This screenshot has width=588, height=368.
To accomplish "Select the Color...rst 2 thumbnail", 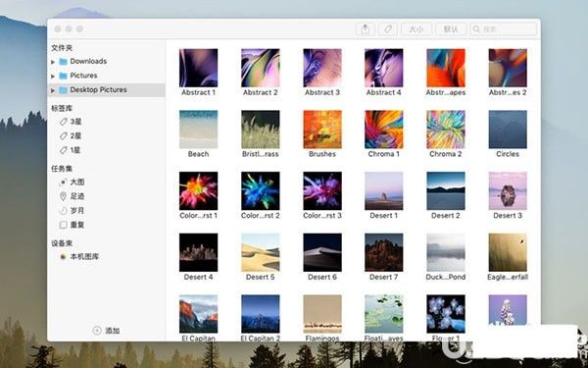I will [261, 191].
